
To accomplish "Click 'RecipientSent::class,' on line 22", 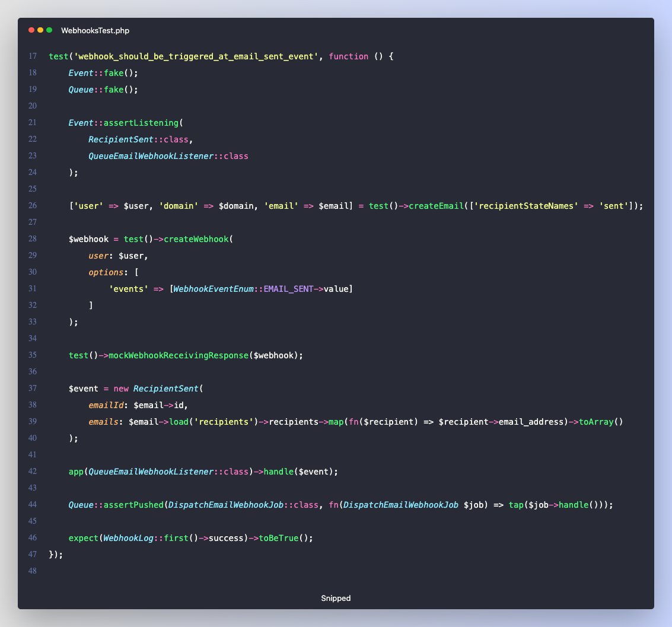I will pos(141,139).
